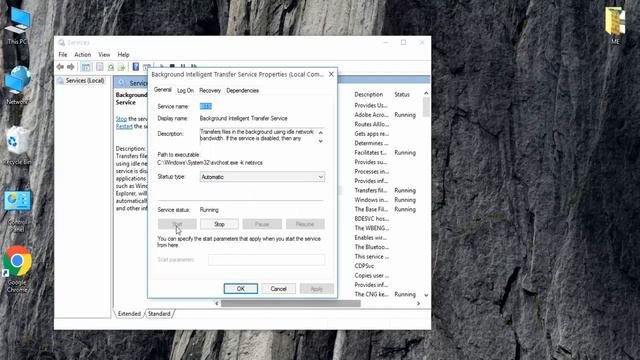Click the Apply button
The width and height of the screenshot is (640, 360).
(316, 289)
